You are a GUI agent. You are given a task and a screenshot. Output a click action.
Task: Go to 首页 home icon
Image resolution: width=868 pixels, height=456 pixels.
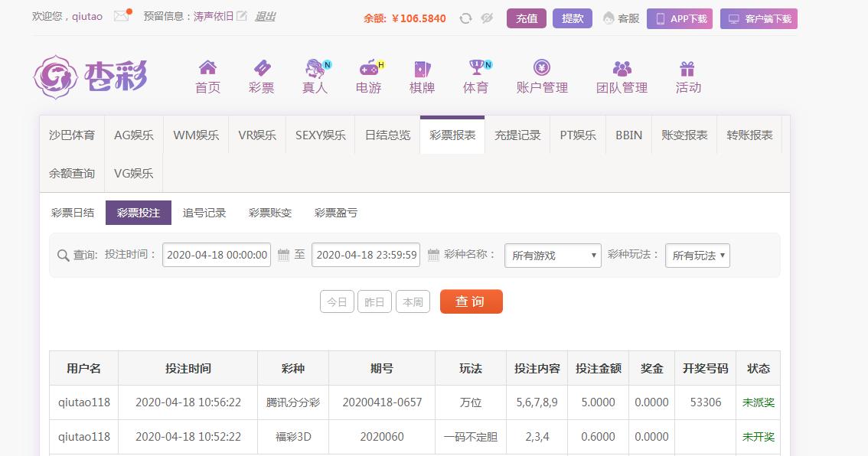pos(207,69)
